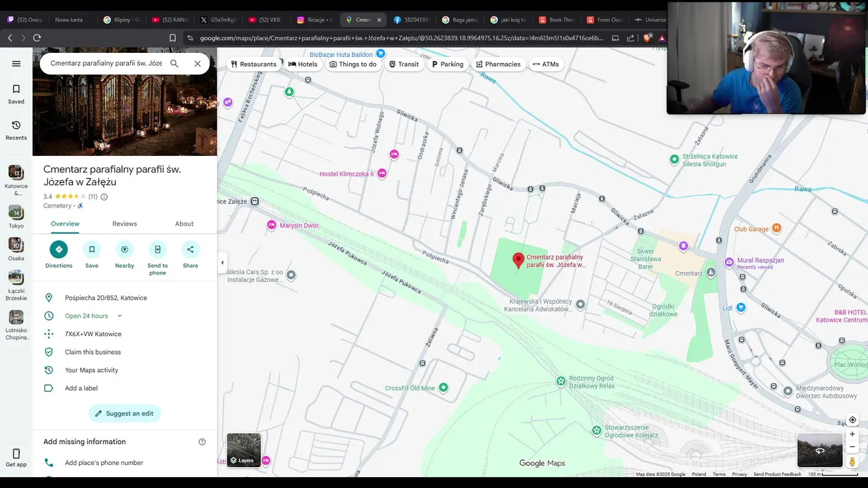Click the Transit filter chip

pos(404,64)
